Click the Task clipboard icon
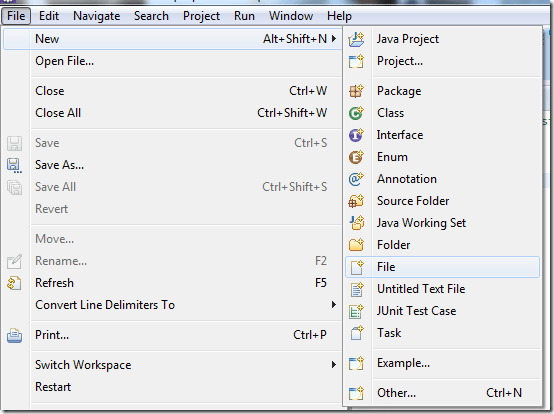The image size is (554, 414). pyautogui.click(x=357, y=333)
